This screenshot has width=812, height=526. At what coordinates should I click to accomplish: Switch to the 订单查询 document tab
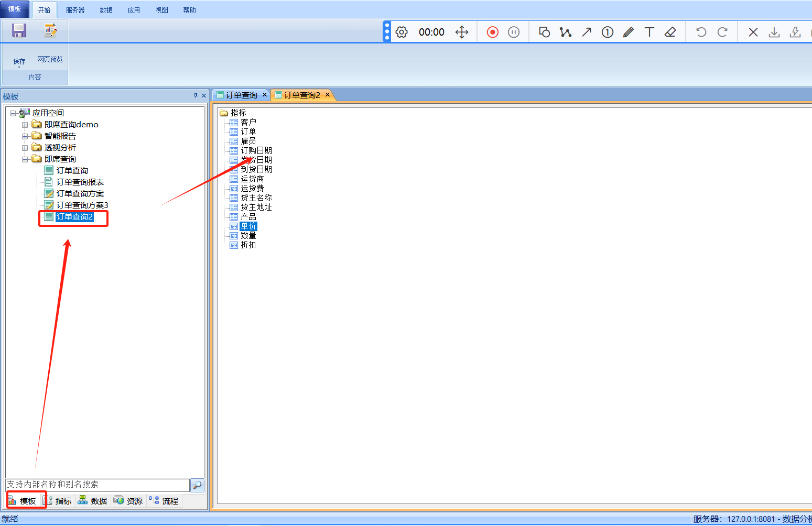coord(241,95)
